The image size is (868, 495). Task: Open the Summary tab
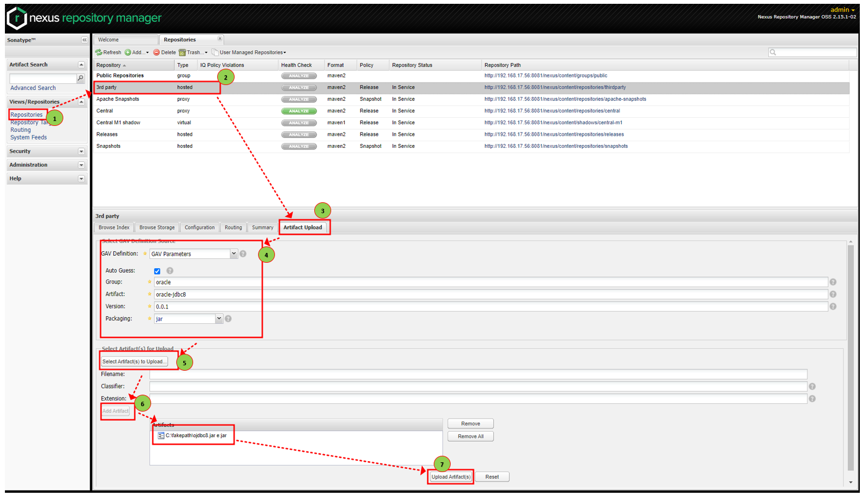(262, 228)
